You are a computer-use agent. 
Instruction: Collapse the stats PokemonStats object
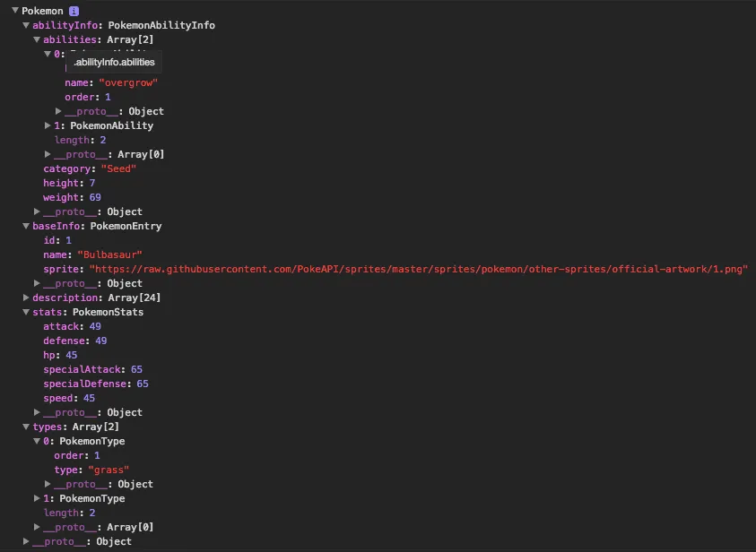[x=26, y=312]
